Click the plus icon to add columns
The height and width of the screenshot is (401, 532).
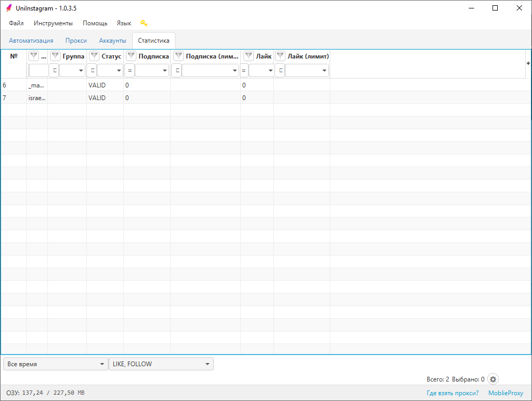point(528,63)
